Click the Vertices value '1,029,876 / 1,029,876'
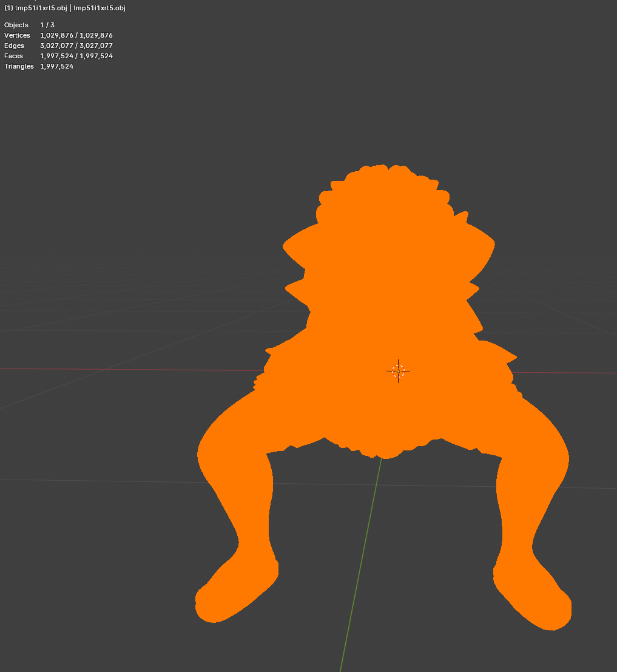Viewport: 617px width, 672px height. click(x=76, y=35)
